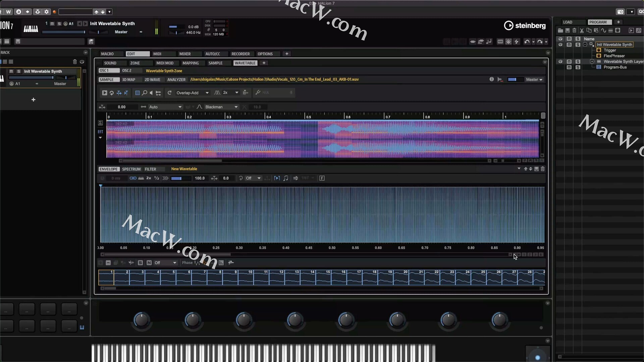This screenshot has height=362, width=644.
Task: Toggle the N button in wavetable toolbar
Action: [x=149, y=263]
